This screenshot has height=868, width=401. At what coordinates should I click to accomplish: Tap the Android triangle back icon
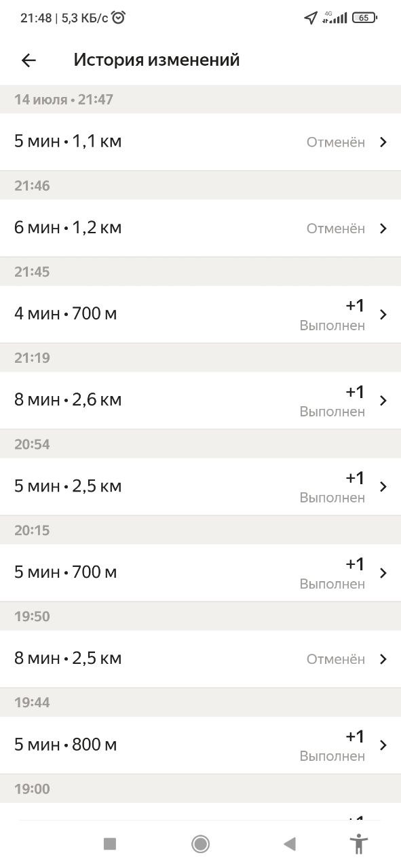coord(290,844)
